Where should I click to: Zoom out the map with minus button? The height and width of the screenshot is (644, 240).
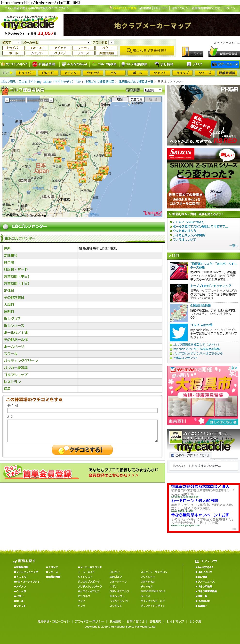7,100
